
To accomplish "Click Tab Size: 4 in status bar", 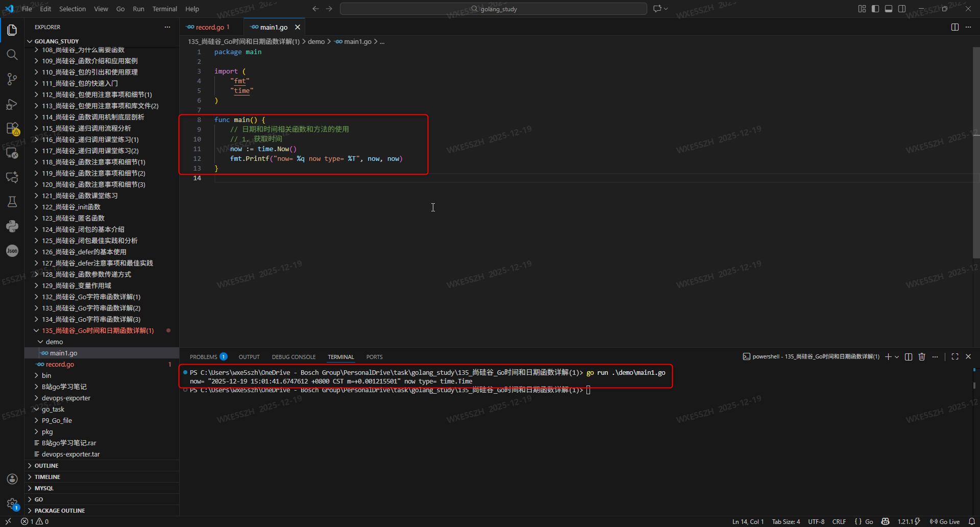I will (x=786, y=521).
